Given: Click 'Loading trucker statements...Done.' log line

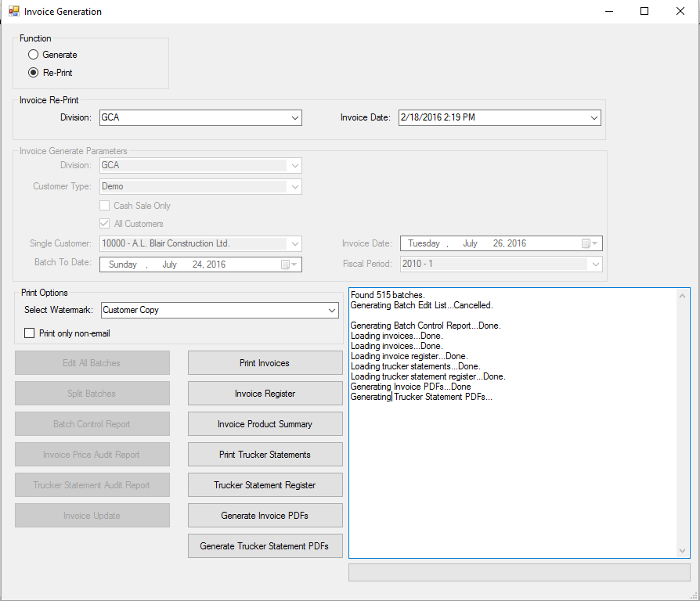Looking at the screenshot, I should [x=415, y=366].
